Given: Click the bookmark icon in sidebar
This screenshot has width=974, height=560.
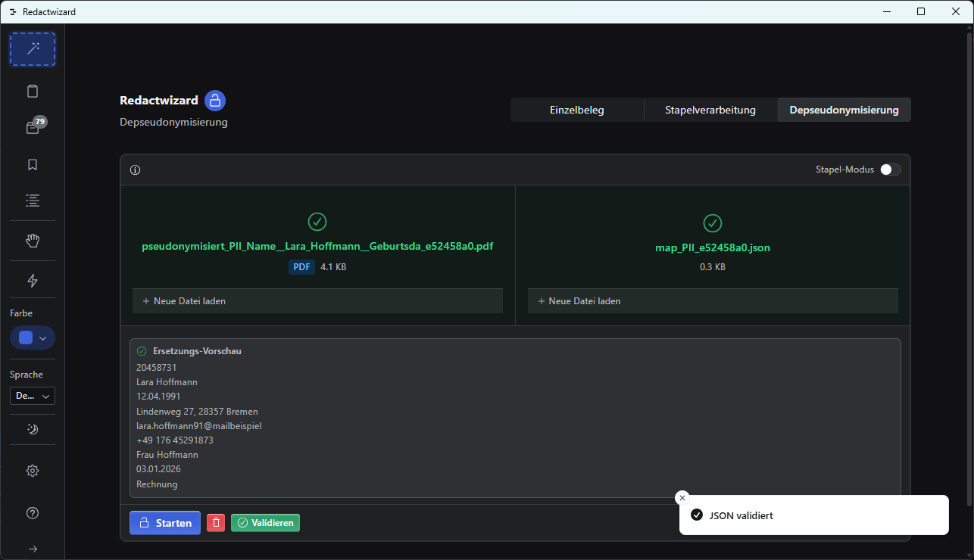Looking at the screenshot, I should [x=33, y=164].
